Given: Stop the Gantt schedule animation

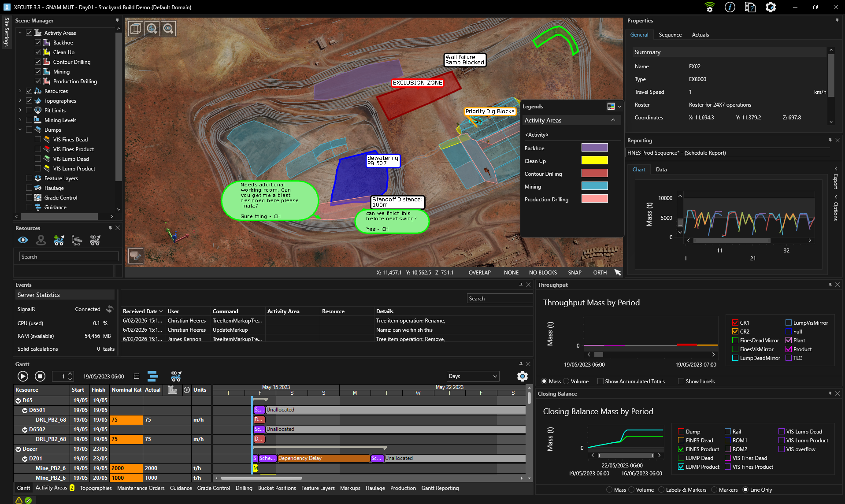Looking at the screenshot, I should click(40, 376).
